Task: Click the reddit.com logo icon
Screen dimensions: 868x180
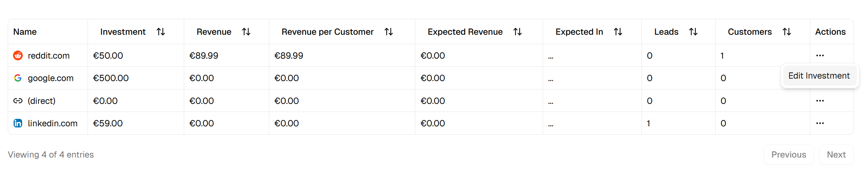Action: point(18,55)
